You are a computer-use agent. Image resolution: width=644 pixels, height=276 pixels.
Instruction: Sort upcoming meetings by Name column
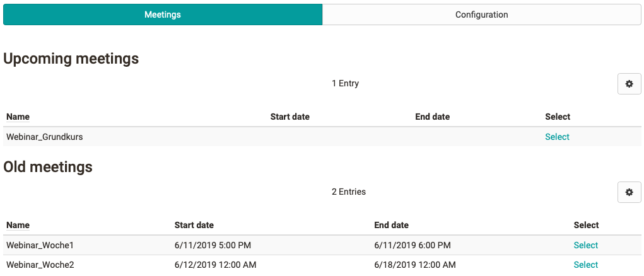(x=18, y=117)
